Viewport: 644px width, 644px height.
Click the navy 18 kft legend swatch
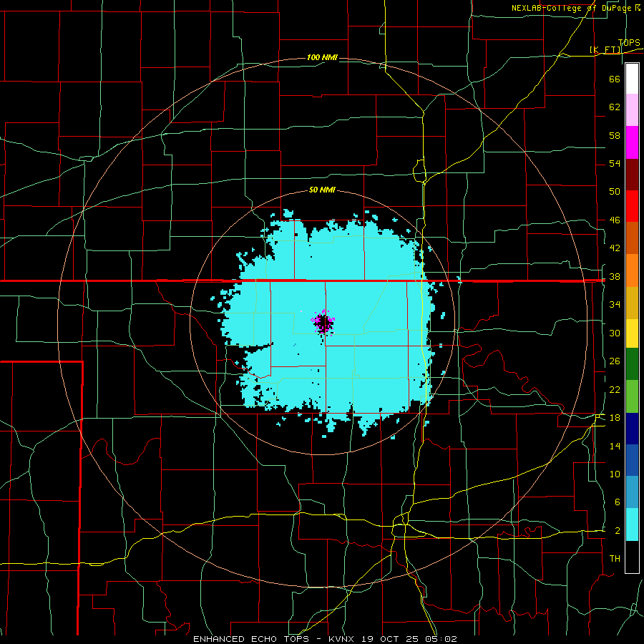pyautogui.click(x=632, y=429)
